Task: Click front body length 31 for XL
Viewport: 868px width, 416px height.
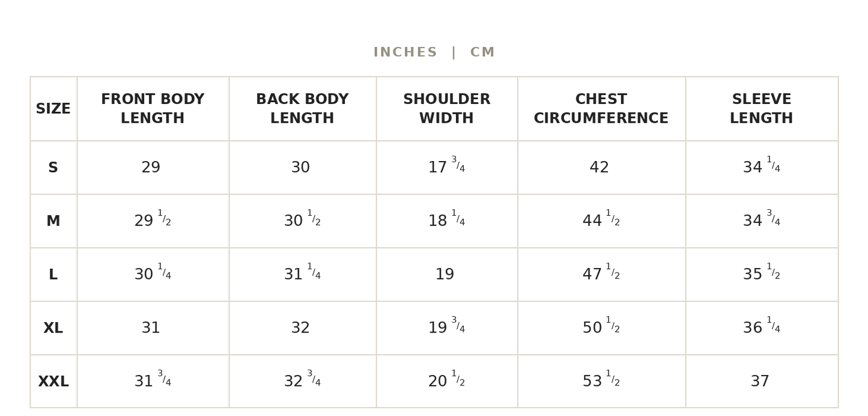Action: 151,329
